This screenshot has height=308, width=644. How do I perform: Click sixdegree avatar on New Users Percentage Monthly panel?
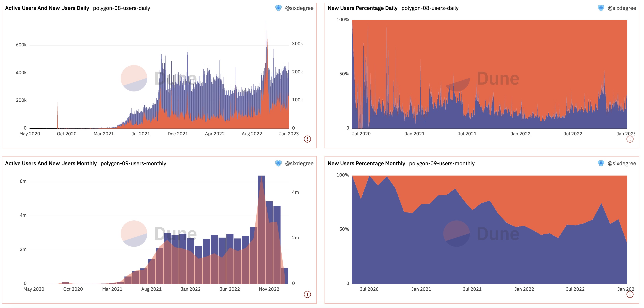(x=601, y=163)
